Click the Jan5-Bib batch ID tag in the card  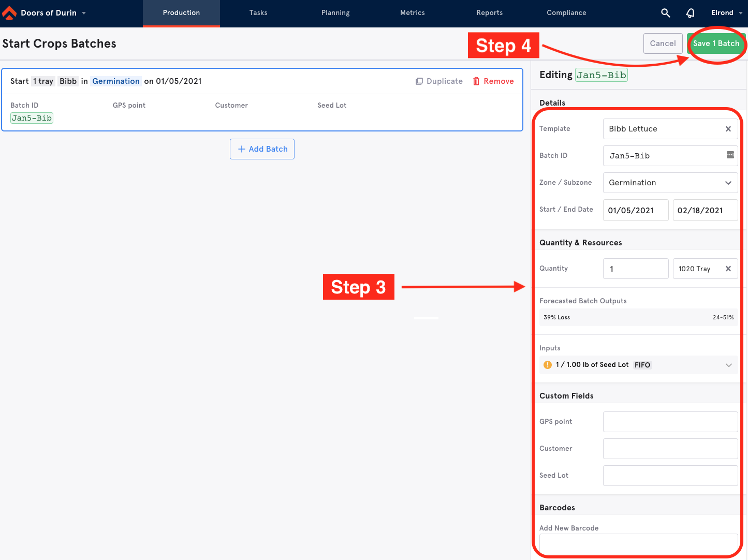[x=32, y=118]
